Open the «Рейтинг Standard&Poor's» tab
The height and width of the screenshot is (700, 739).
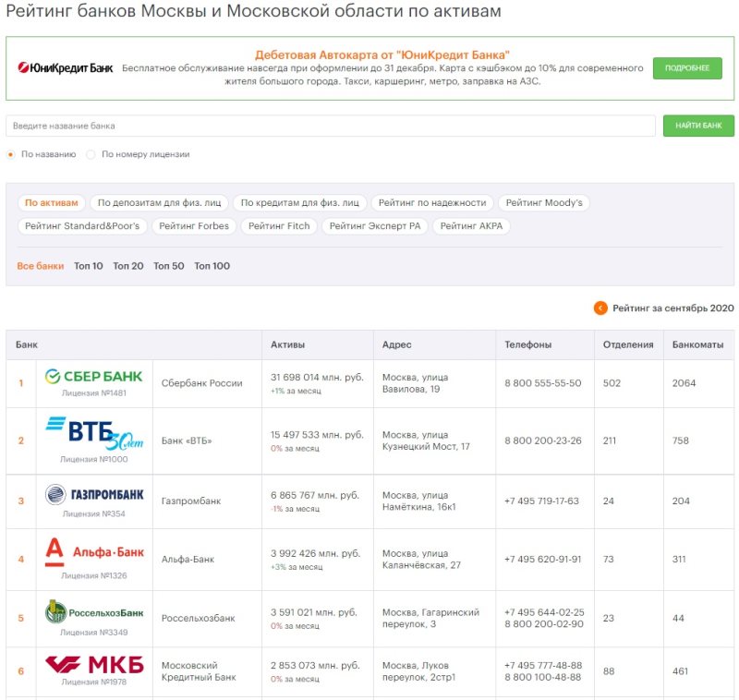82,225
